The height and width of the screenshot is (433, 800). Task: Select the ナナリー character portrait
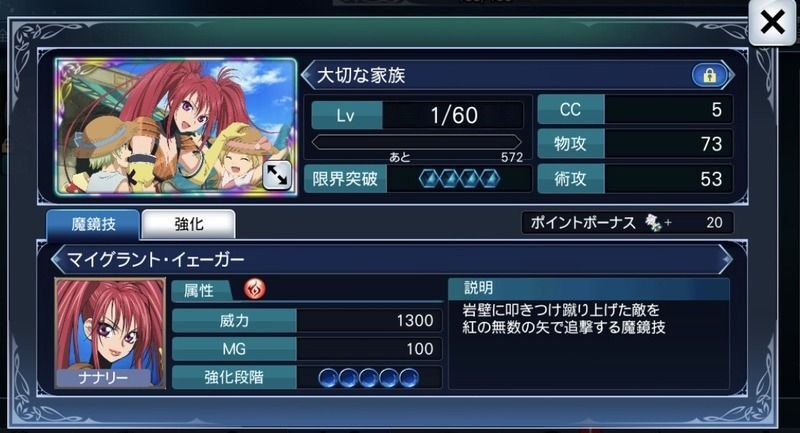[x=110, y=333]
